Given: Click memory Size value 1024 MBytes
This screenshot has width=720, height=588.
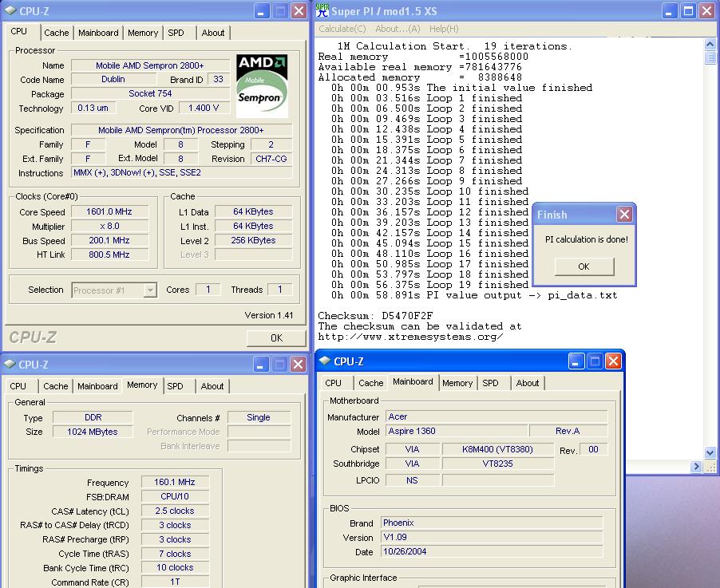Looking at the screenshot, I should 93,432.
